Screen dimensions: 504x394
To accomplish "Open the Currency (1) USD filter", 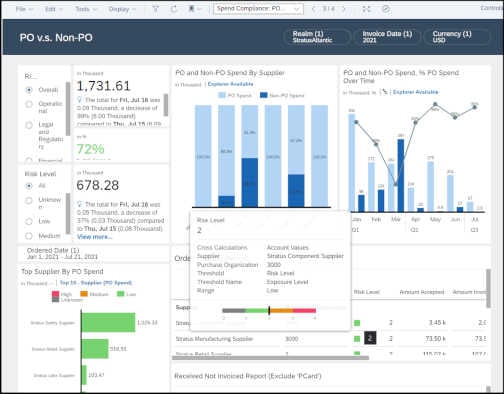I will (457, 37).
